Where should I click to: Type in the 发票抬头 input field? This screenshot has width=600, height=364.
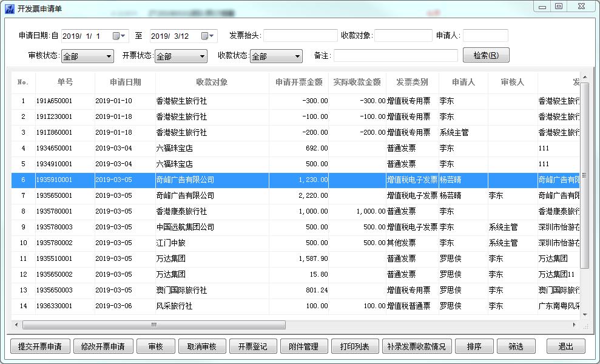tap(300, 36)
